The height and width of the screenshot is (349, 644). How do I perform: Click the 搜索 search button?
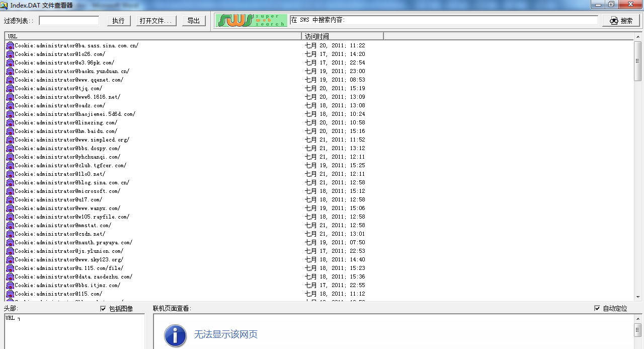click(x=621, y=21)
